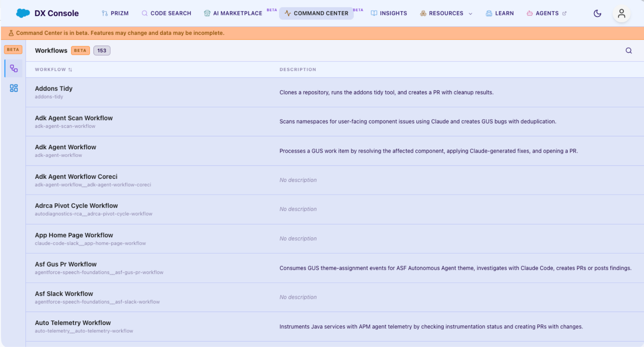
Task: Click the BETA badge beside Workflows title
Action: coord(80,51)
